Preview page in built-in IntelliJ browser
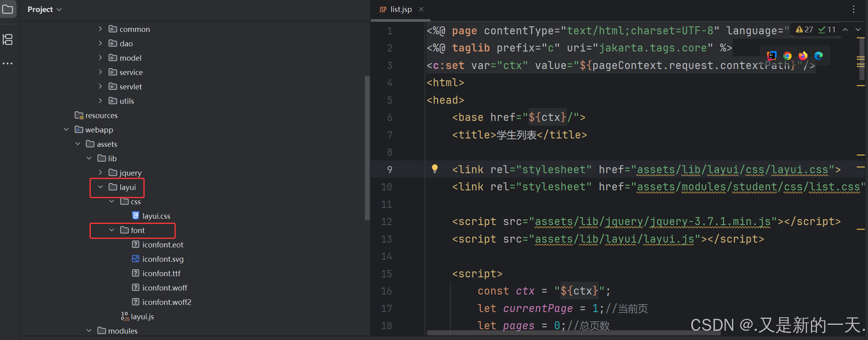This screenshot has width=868, height=340. (772, 56)
